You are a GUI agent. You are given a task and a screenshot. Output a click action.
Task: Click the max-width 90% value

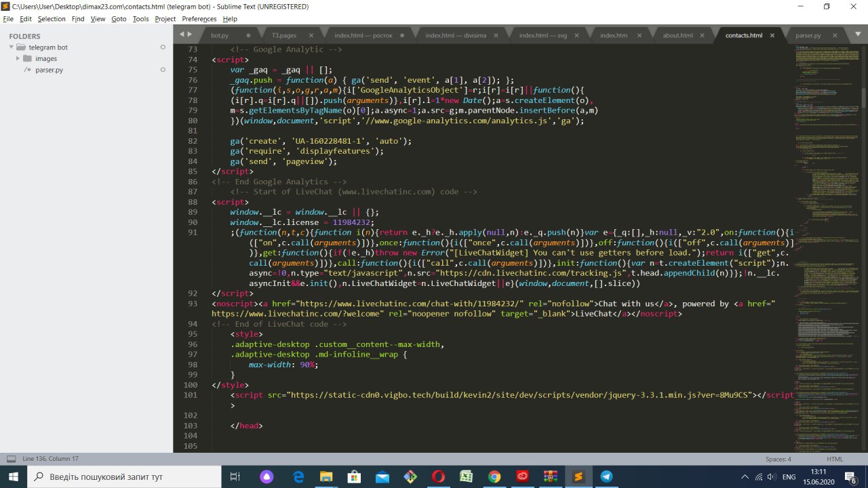tap(308, 365)
